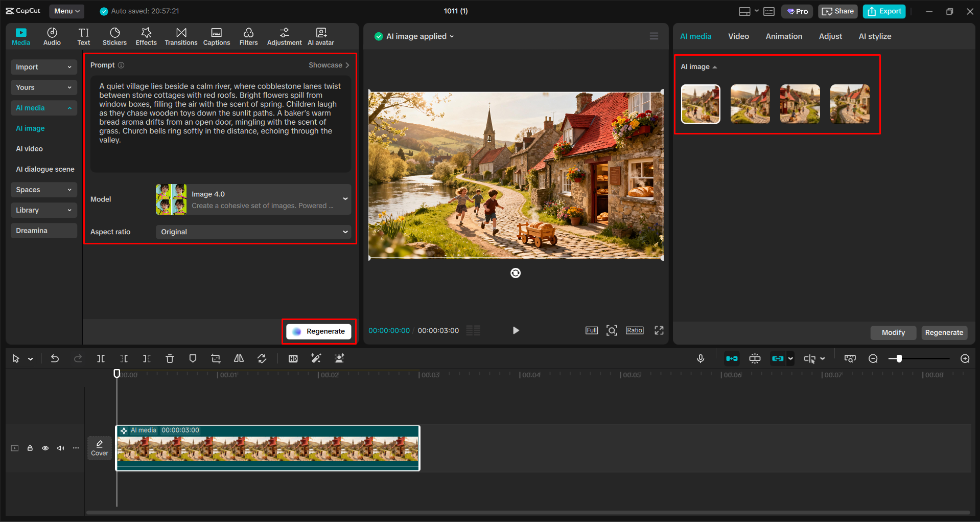
Task: Click the Regenerate button under the prompt
Action: [318, 331]
